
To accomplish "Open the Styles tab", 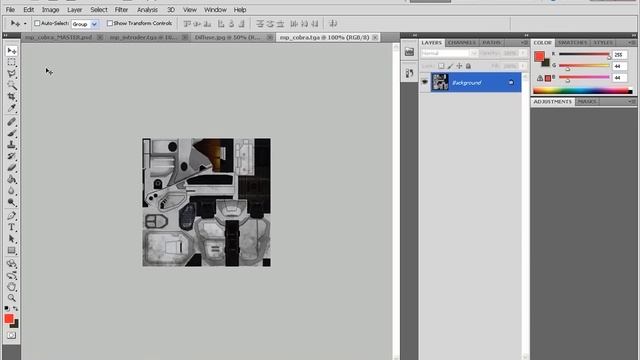I will [603, 42].
